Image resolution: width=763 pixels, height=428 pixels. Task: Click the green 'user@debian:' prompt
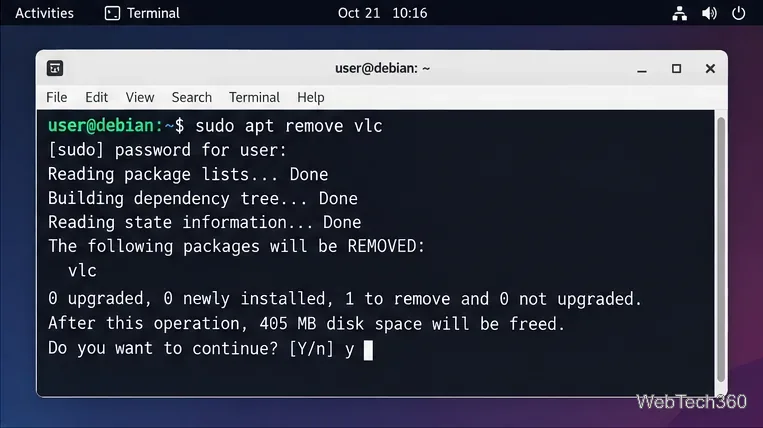(105, 126)
